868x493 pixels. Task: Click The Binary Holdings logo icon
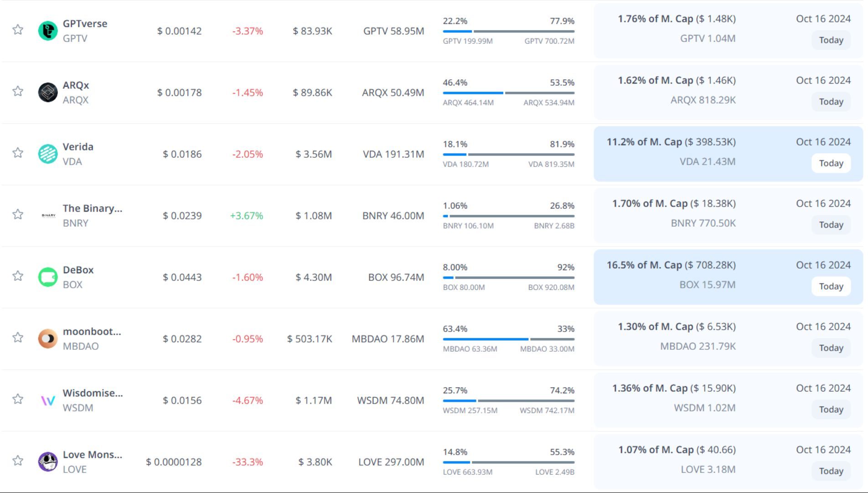click(48, 216)
